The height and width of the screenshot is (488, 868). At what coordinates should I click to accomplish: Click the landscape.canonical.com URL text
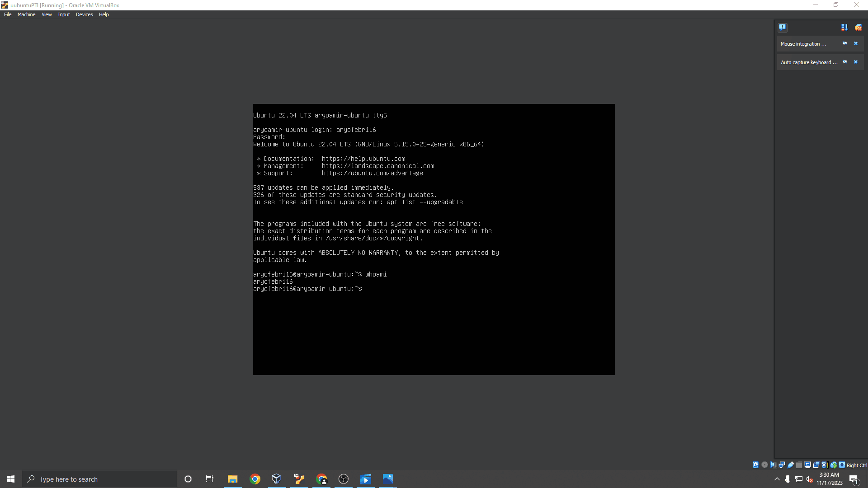pyautogui.click(x=378, y=166)
